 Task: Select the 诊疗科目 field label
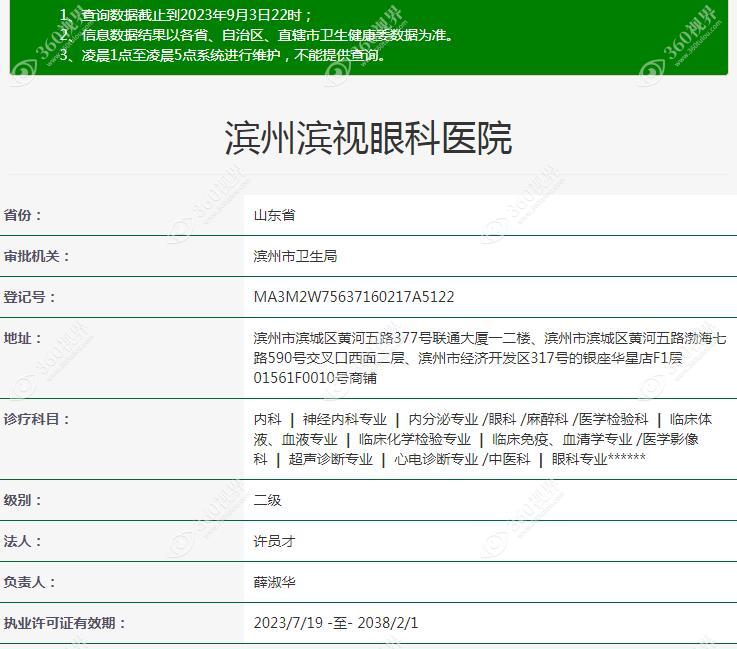click(x=37, y=419)
